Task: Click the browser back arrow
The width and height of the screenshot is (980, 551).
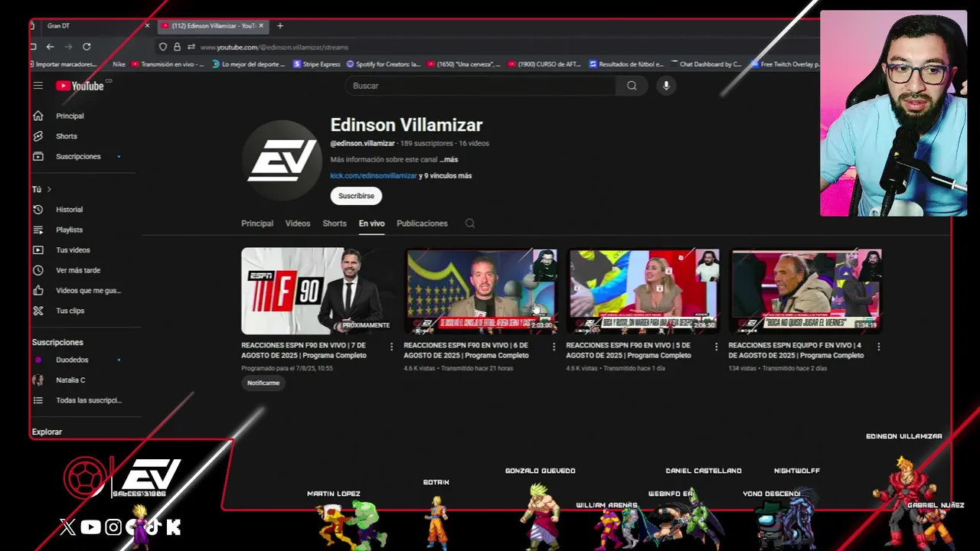Action: [50, 47]
